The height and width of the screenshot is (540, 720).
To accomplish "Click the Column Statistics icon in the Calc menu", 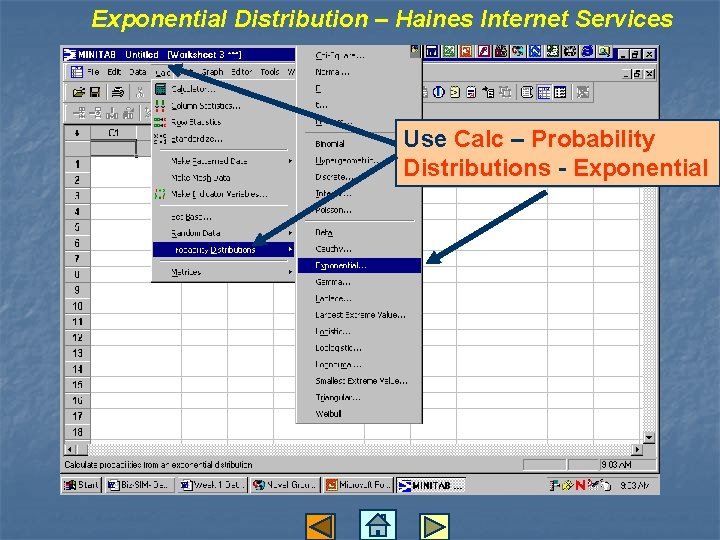I will click(x=160, y=106).
